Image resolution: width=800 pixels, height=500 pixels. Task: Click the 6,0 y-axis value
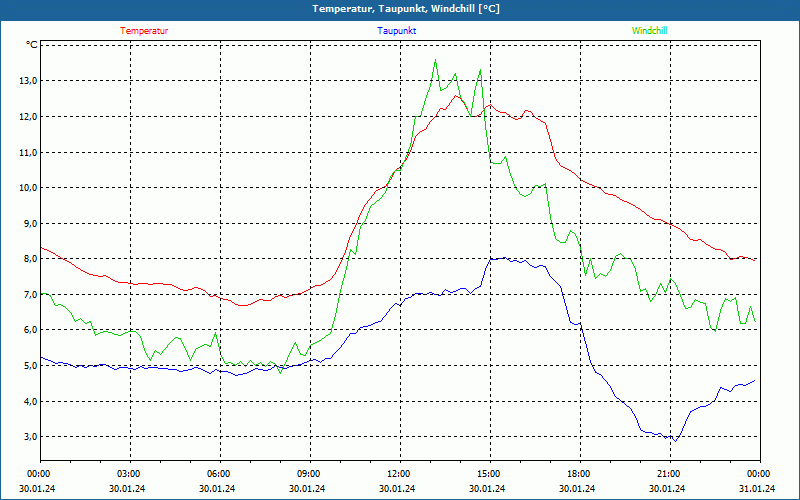[31, 330]
